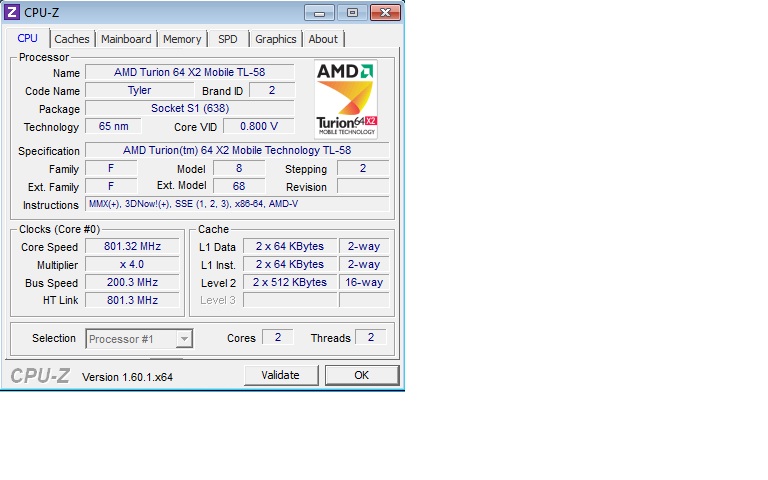Click the Maximize button in title bar
The image size is (768, 480).
pos(351,12)
